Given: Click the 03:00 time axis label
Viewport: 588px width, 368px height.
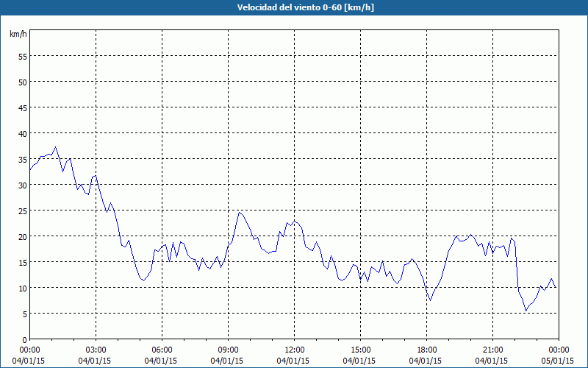Looking at the screenshot, I should pyautogui.click(x=96, y=350).
